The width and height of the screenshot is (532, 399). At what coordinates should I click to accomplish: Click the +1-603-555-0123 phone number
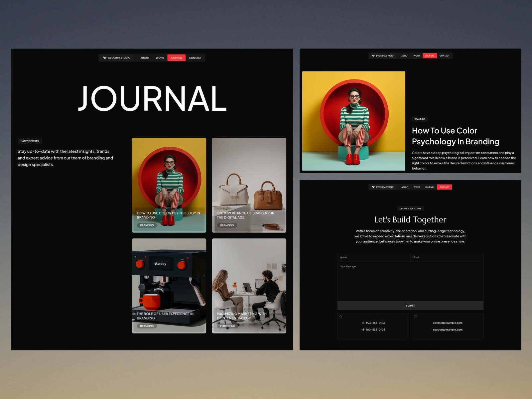click(373, 323)
